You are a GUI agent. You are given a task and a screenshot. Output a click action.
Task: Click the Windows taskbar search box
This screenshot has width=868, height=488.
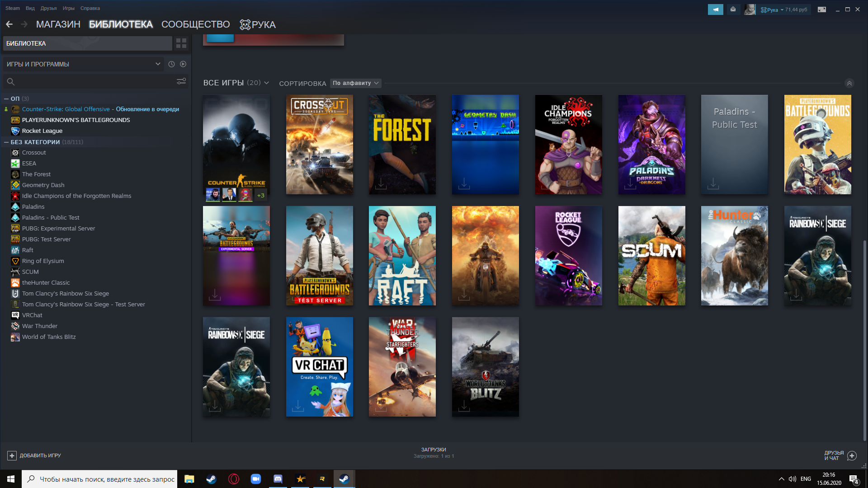(99, 479)
